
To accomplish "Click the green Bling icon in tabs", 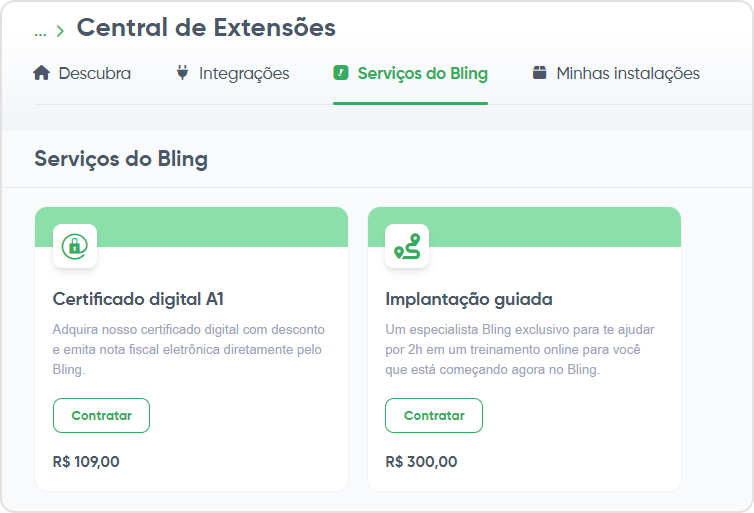I will (340, 73).
